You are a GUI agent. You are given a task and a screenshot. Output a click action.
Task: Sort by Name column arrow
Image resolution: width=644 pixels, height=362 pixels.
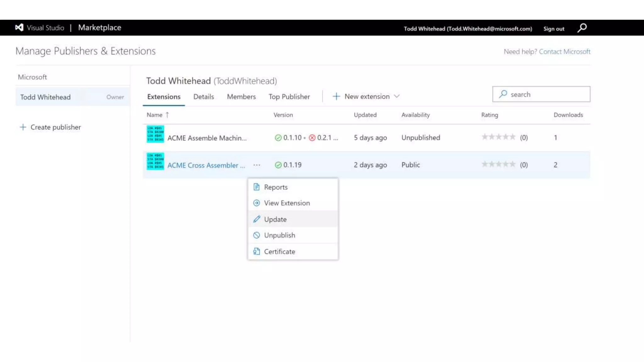tap(167, 115)
